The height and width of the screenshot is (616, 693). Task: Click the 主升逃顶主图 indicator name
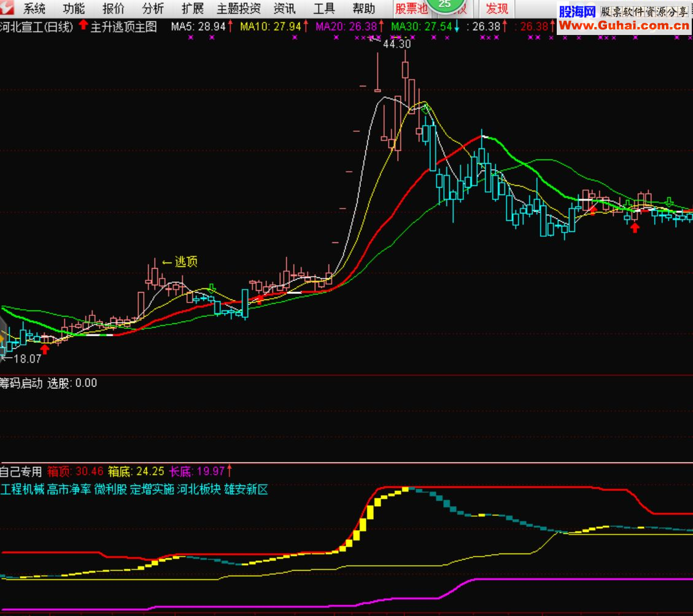pos(124,27)
